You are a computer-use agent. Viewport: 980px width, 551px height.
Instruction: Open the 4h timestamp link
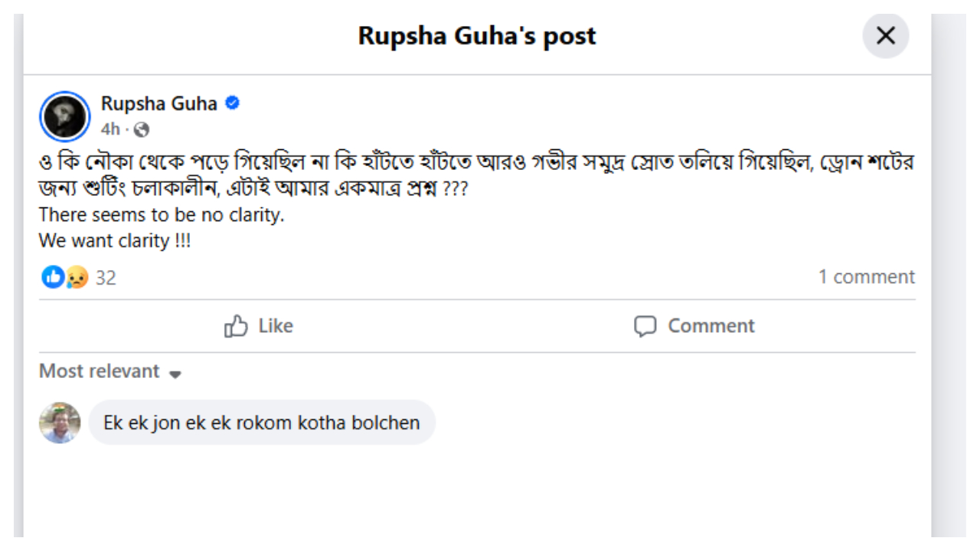point(110,129)
